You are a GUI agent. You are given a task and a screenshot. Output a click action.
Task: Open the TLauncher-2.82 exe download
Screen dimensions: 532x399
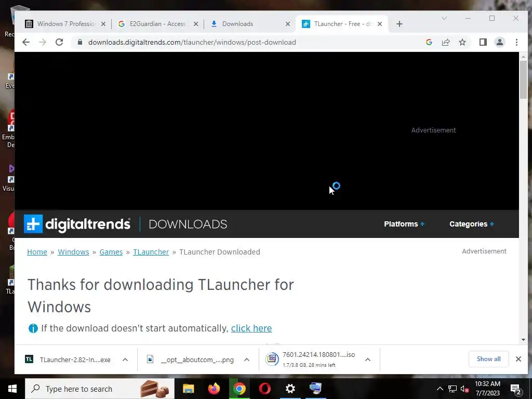(x=68, y=360)
